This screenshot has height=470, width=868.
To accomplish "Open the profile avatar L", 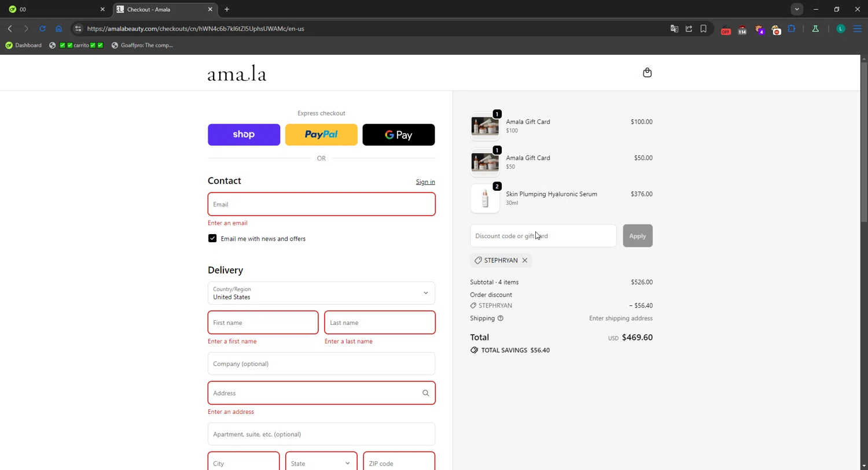I will 841,28.
